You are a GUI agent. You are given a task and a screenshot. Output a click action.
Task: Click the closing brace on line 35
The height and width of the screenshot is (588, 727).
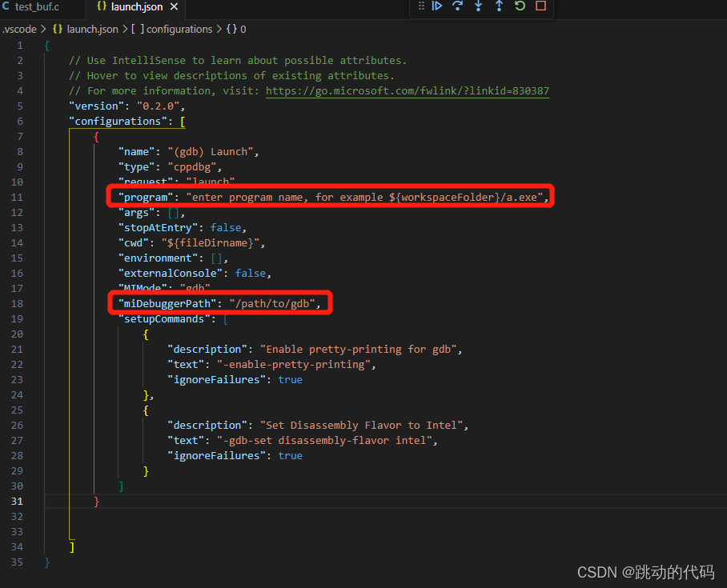click(x=46, y=562)
